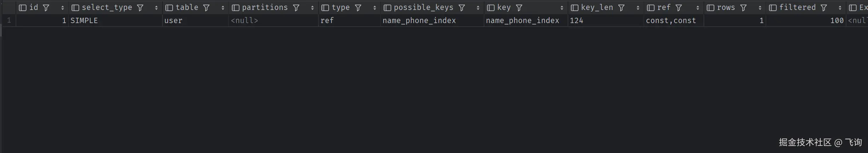This screenshot has width=868, height=153.
Task: Open partitions column filter
Action: pos(296,7)
